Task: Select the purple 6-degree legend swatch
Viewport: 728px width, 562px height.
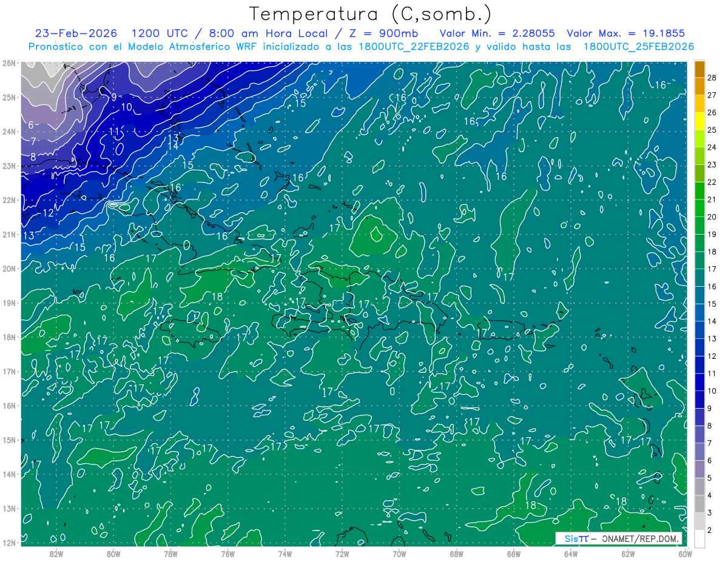Action: coord(699,469)
